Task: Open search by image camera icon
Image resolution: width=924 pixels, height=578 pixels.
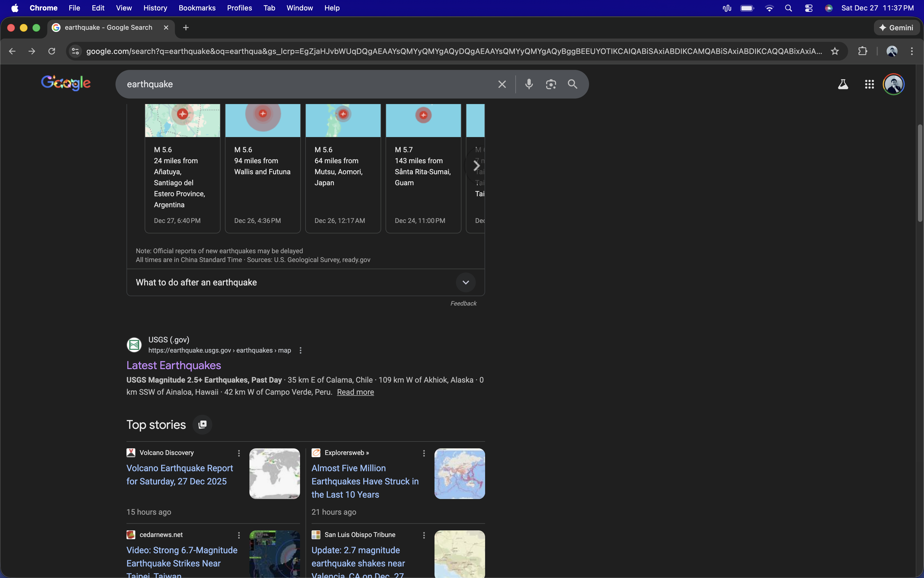Action: pos(551,84)
